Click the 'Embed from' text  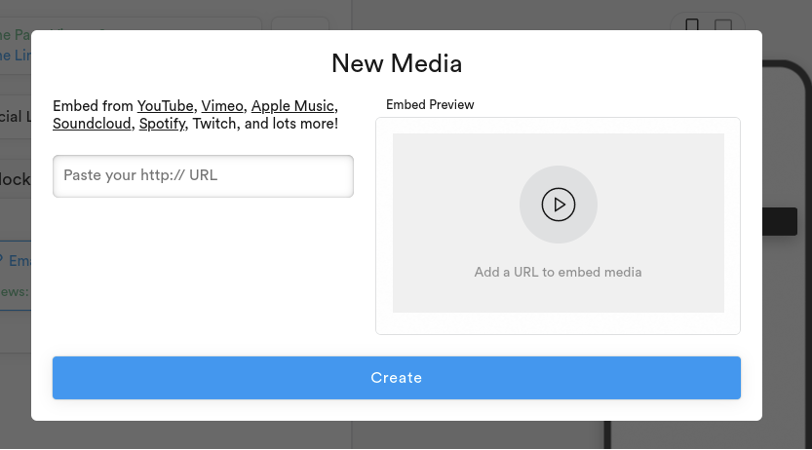tap(92, 106)
